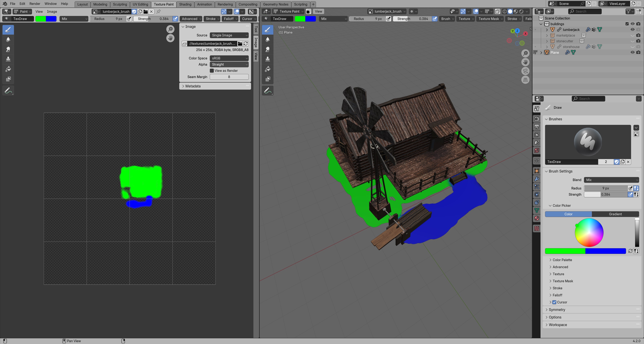The image size is (644, 344).
Task: Open the Color Space sRGB dropdown
Action: (229, 58)
